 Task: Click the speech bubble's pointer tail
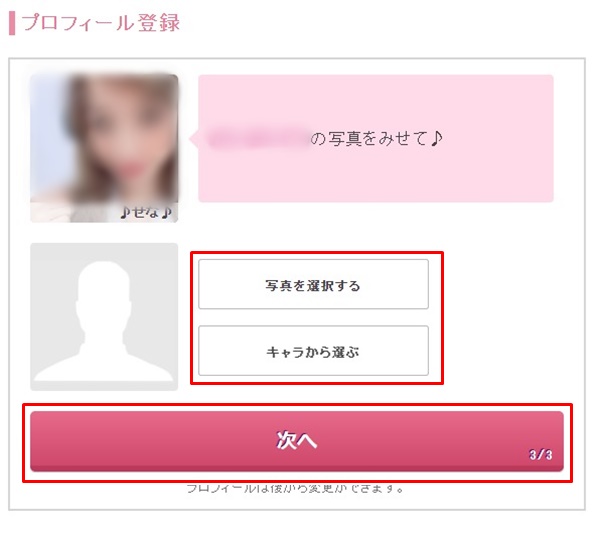194,140
